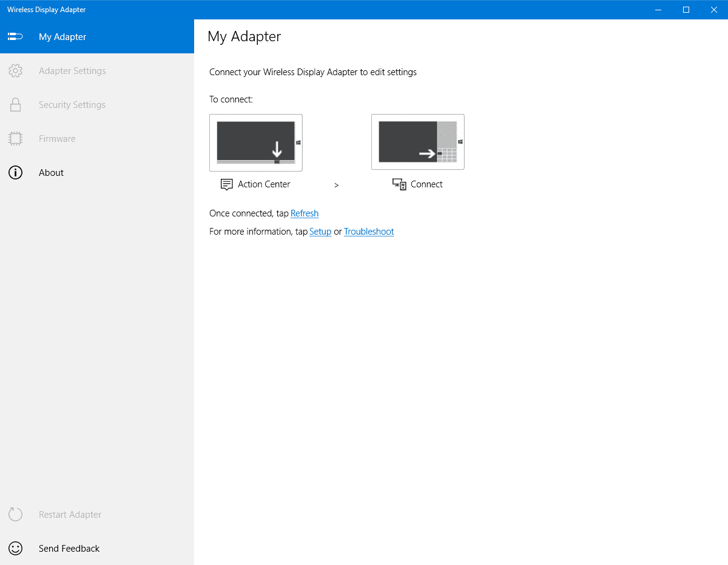Open the About page
Image resolution: width=728 pixels, height=565 pixels.
point(51,172)
